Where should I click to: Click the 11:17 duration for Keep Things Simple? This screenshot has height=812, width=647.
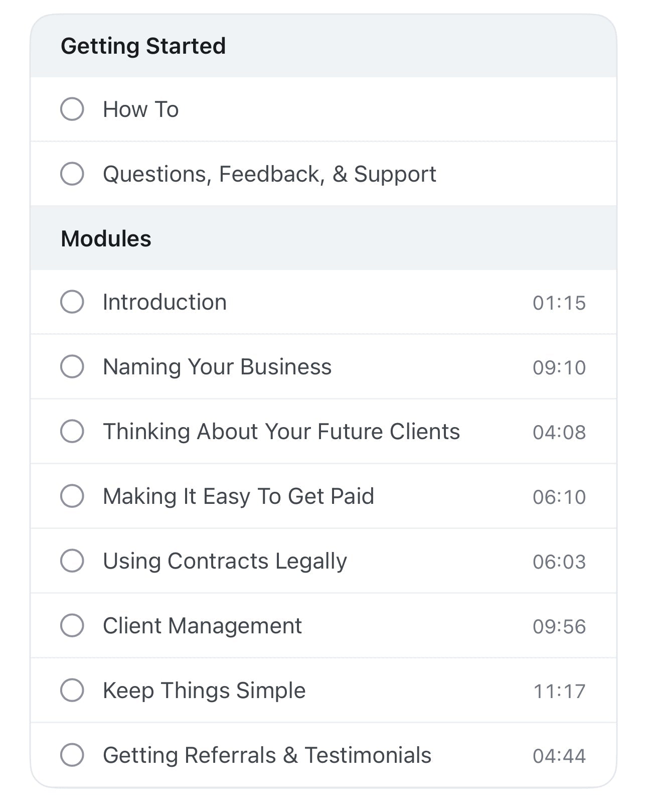(559, 691)
